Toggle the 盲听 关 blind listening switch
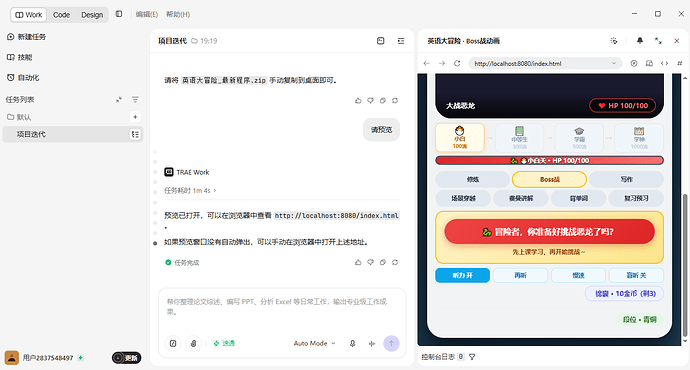Image resolution: width=690 pixels, height=370 pixels. (x=636, y=275)
